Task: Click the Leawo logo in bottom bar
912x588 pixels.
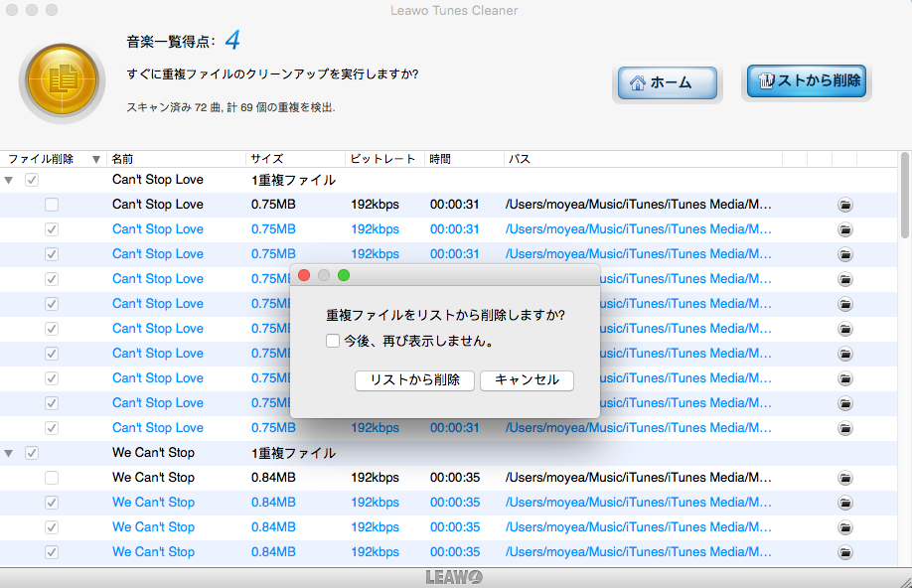Action: (455, 577)
